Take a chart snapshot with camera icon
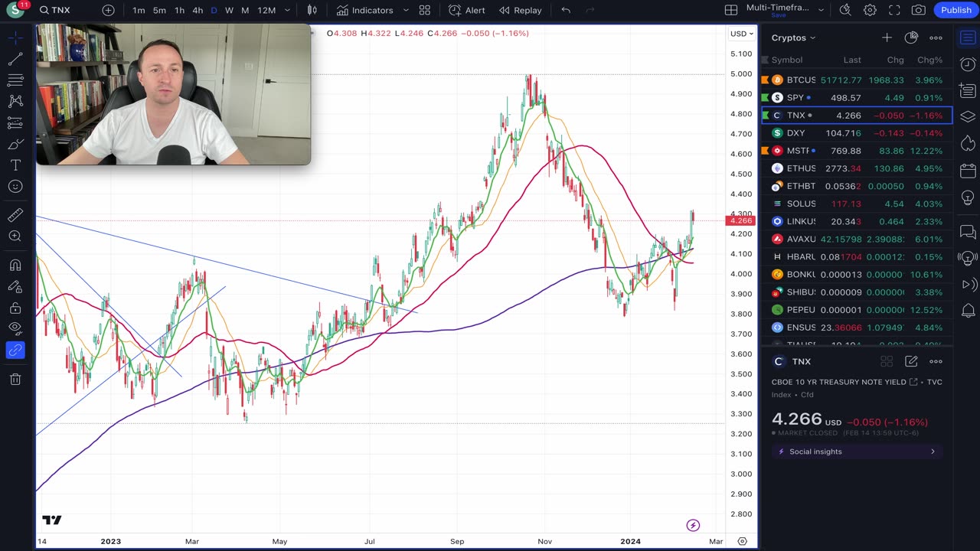This screenshot has height=551, width=980. pos(919,10)
